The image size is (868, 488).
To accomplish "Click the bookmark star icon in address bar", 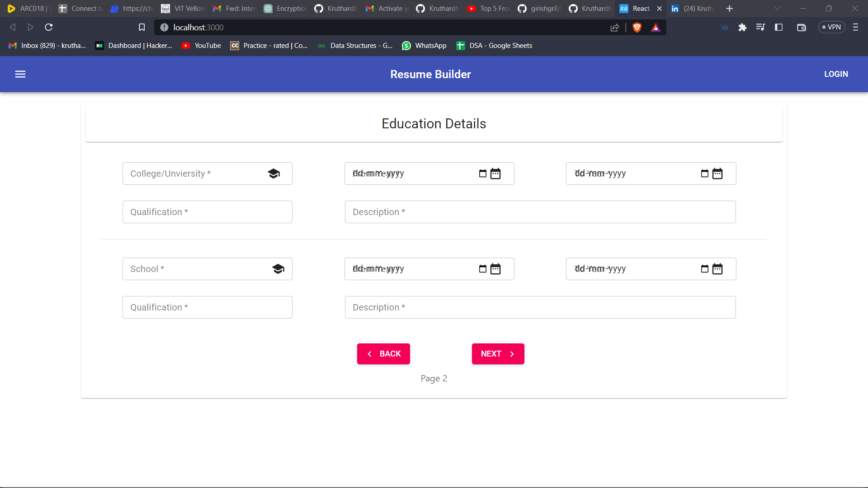I will pyautogui.click(x=142, y=27).
